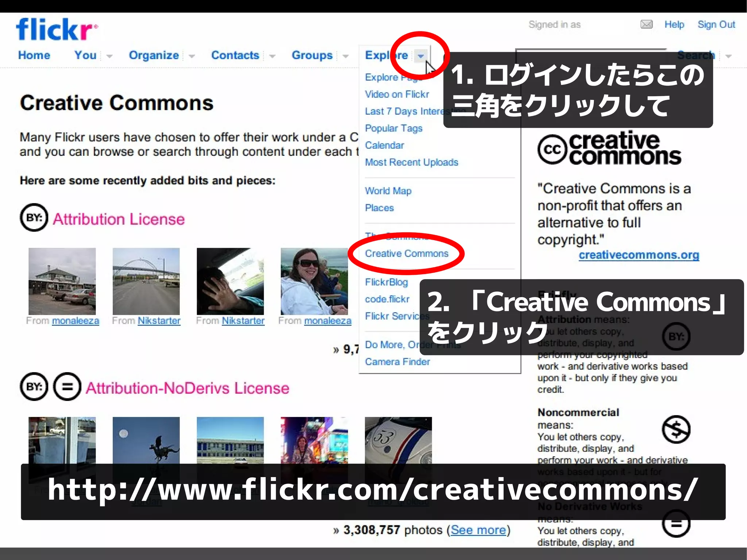Viewport: 747px width, 560px height.
Task: Select Video on Flickr menu entry
Action: pyautogui.click(x=397, y=94)
